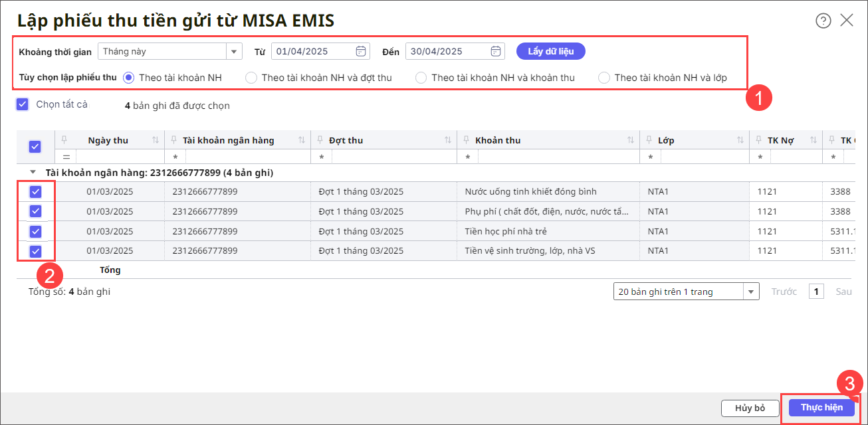
Task: Click pin icon on Đợt thu column
Action: 322,140
